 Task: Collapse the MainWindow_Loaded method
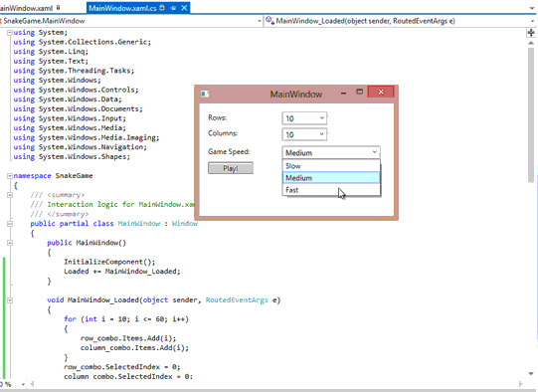pos(10,300)
